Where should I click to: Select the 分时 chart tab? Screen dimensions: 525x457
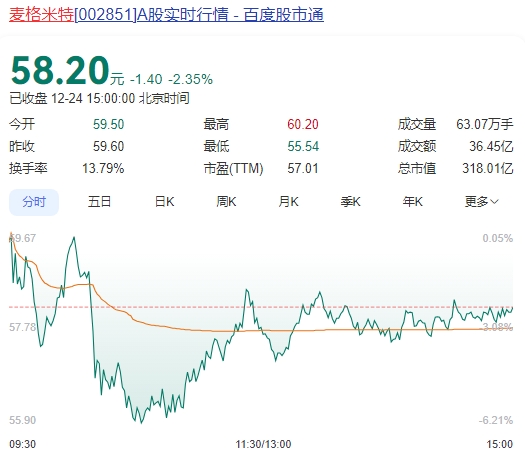coord(34,202)
